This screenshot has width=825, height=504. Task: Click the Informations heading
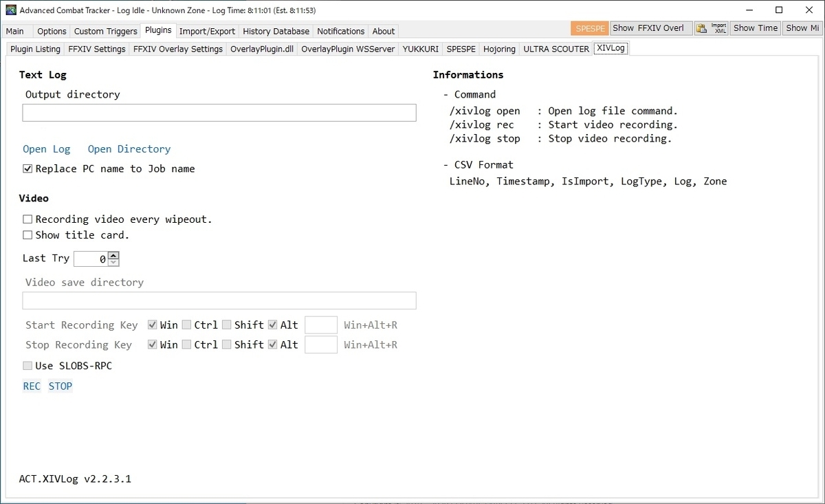click(x=468, y=75)
